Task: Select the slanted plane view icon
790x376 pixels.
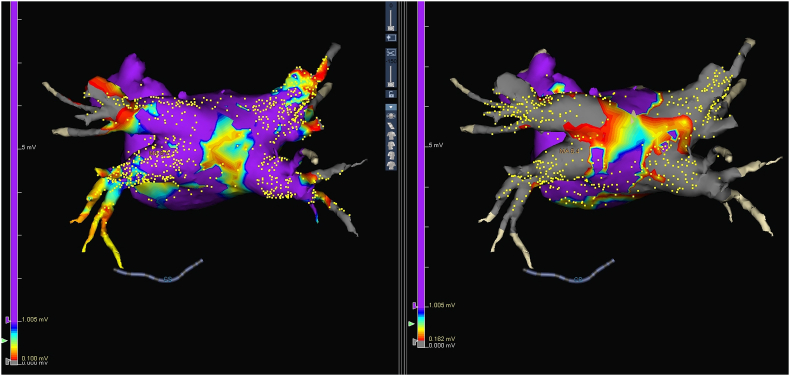Action: click(x=391, y=126)
